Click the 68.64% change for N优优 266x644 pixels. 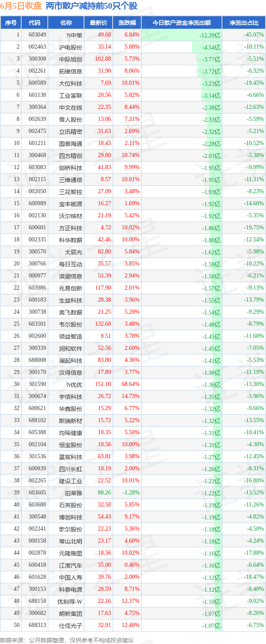130,384
